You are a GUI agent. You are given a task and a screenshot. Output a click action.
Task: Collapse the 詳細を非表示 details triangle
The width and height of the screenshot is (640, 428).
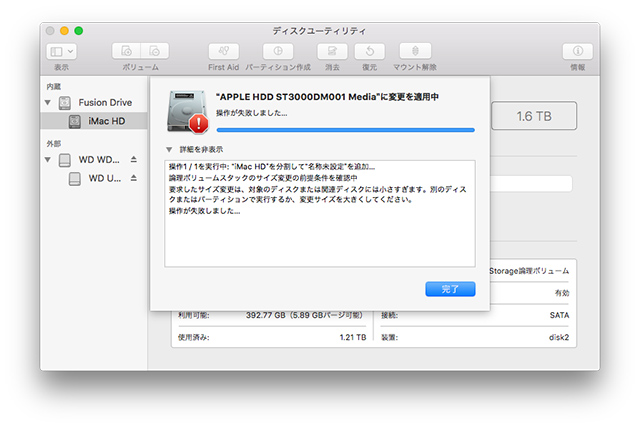tap(170, 147)
